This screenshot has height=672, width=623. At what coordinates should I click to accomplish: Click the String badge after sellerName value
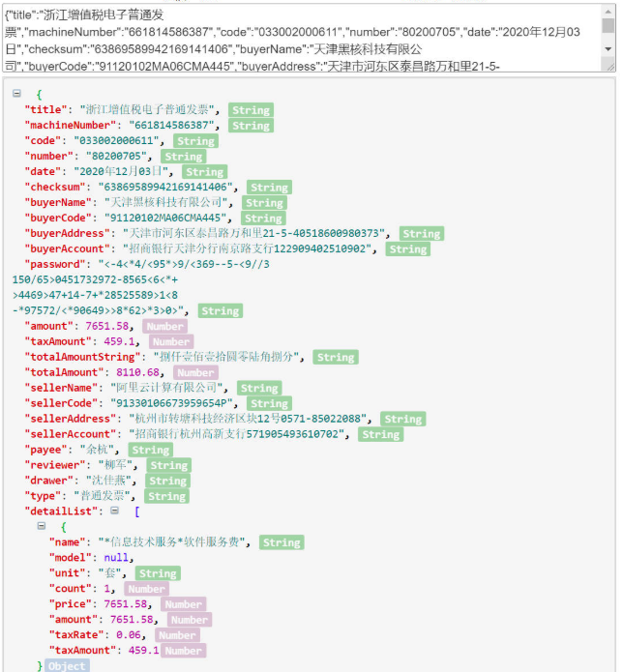pos(259,388)
